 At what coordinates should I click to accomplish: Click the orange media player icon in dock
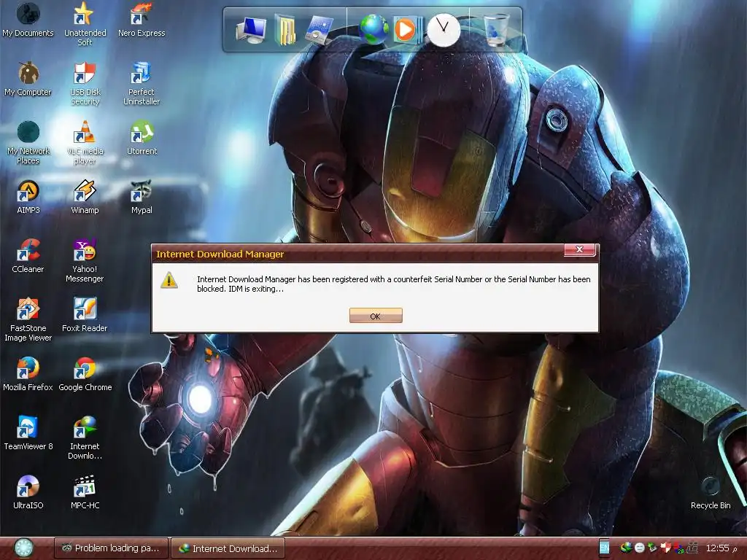[406, 30]
